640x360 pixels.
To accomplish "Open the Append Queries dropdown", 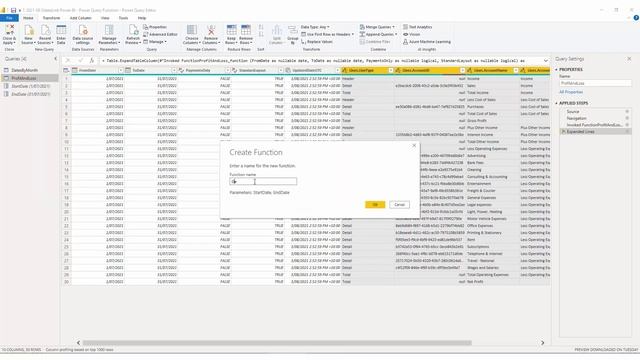I will pyautogui.click(x=378, y=34).
